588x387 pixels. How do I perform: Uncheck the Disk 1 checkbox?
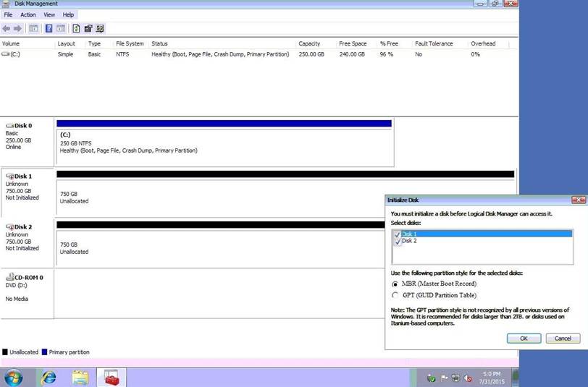click(x=396, y=234)
